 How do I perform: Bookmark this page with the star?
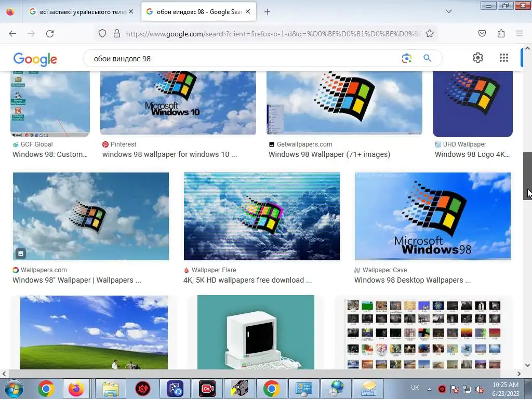(430, 33)
